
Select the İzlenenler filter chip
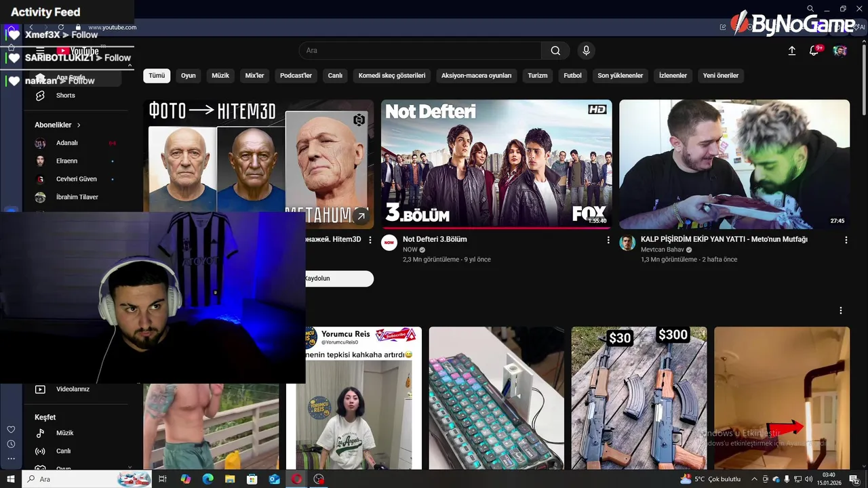[x=673, y=76]
